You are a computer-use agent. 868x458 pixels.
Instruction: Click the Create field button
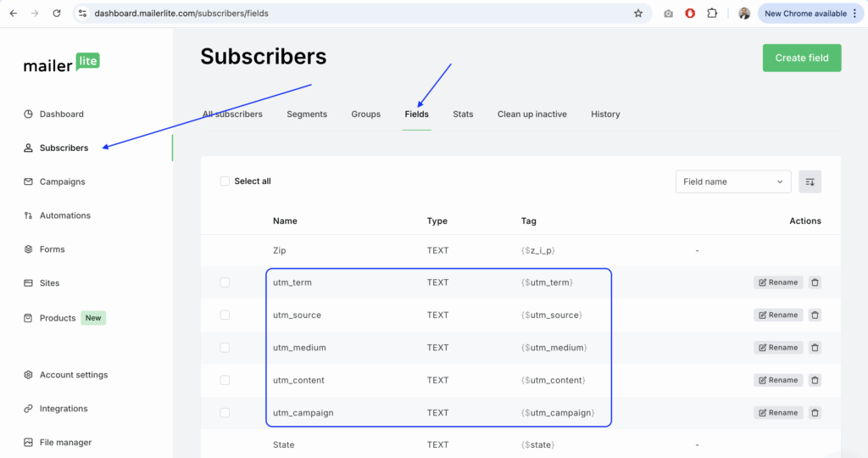(x=802, y=58)
